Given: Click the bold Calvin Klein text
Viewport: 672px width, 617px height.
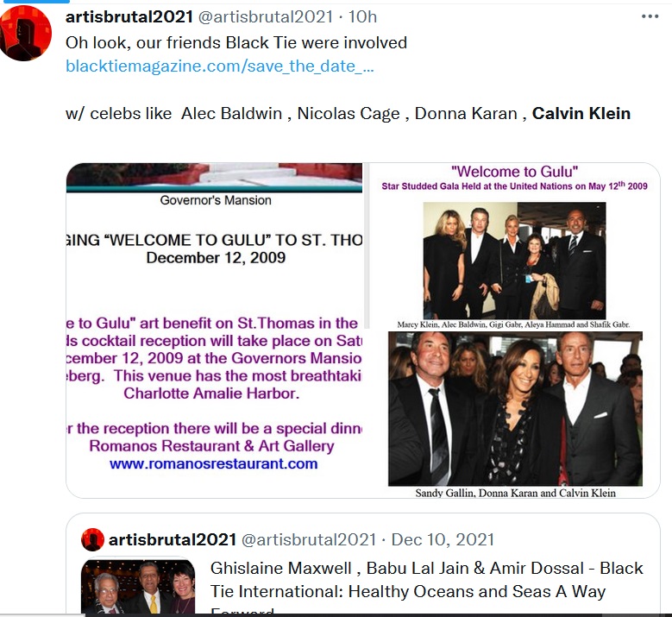Looking at the screenshot, I should point(581,113).
